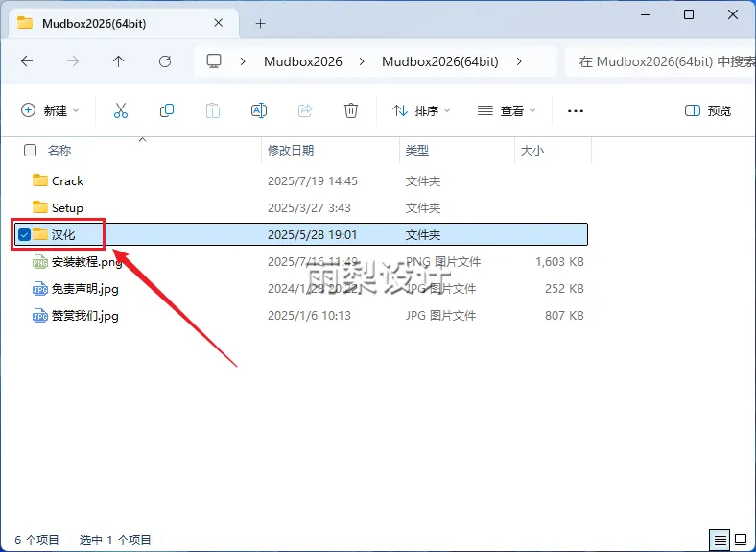The height and width of the screenshot is (552, 756).
Task: Select the Crack folder name
Action: click(x=67, y=180)
